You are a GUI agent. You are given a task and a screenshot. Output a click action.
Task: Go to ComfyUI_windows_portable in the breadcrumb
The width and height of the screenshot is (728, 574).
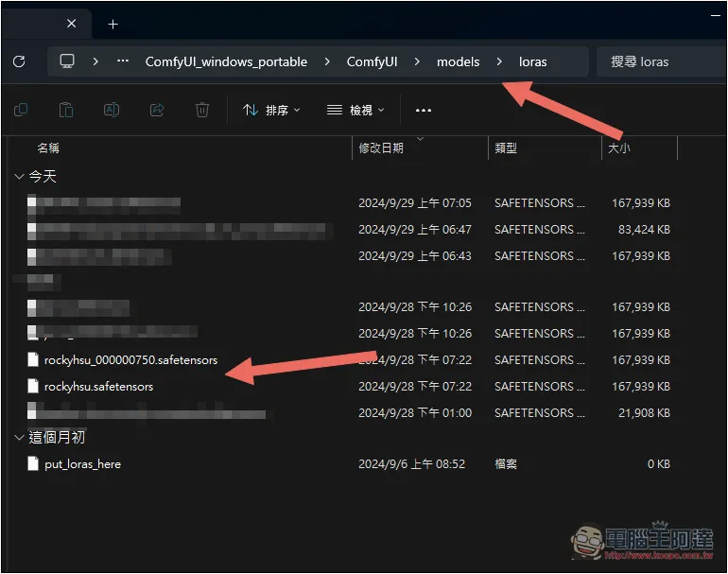pos(226,61)
